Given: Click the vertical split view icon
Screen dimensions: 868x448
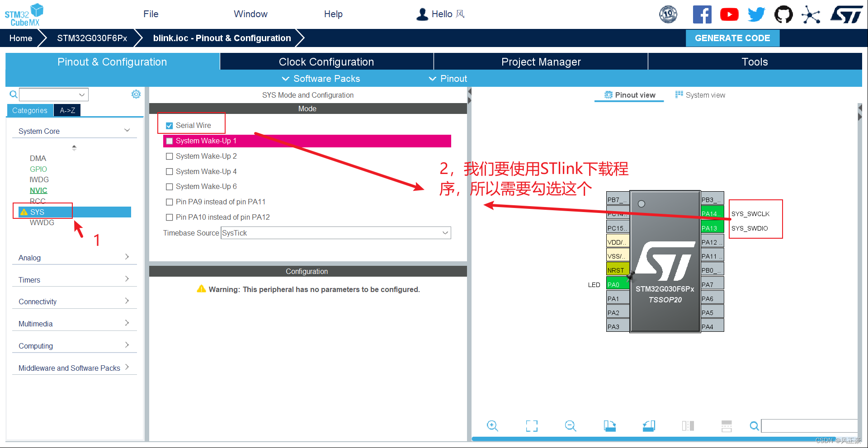Looking at the screenshot, I should (x=688, y=426).
